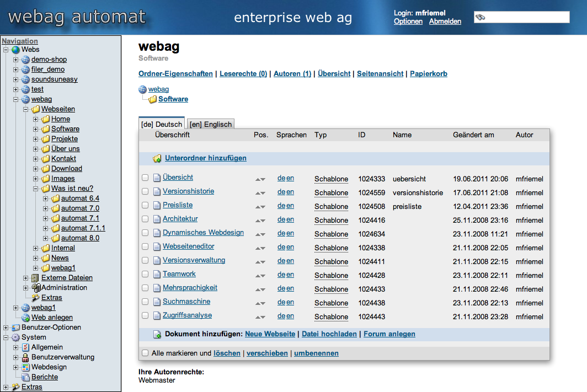Image resolution: width=587 pixels, height=392 pixels.
Task: Switch to the [en] Englisch tab
Action: tap(211, 124)
